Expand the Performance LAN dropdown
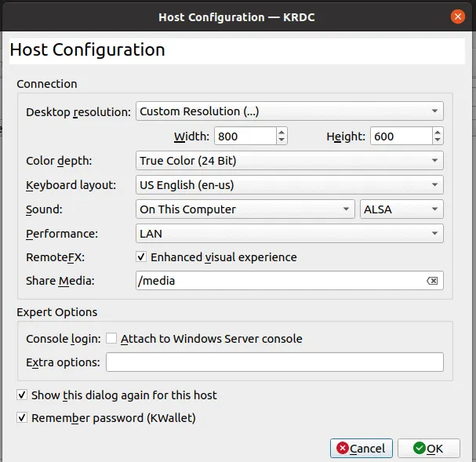 point(289,234)
